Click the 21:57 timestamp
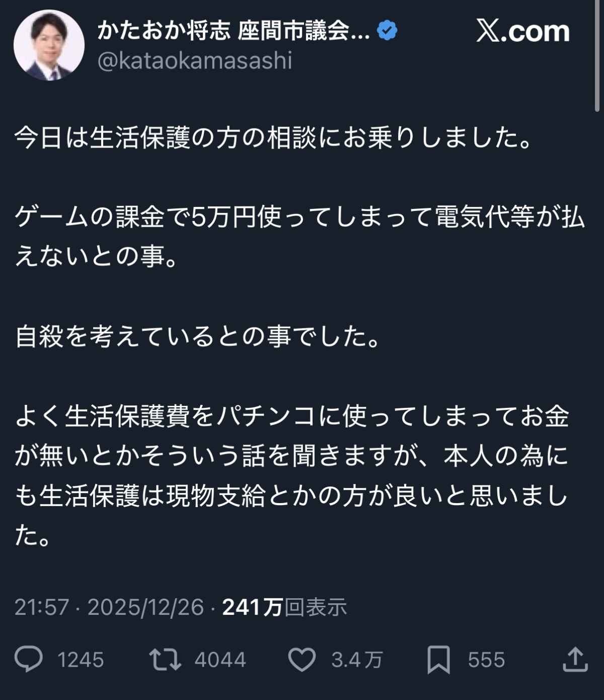Image resolution: width=604 pixels, height=700 pixels. click(x=41, y=607)
